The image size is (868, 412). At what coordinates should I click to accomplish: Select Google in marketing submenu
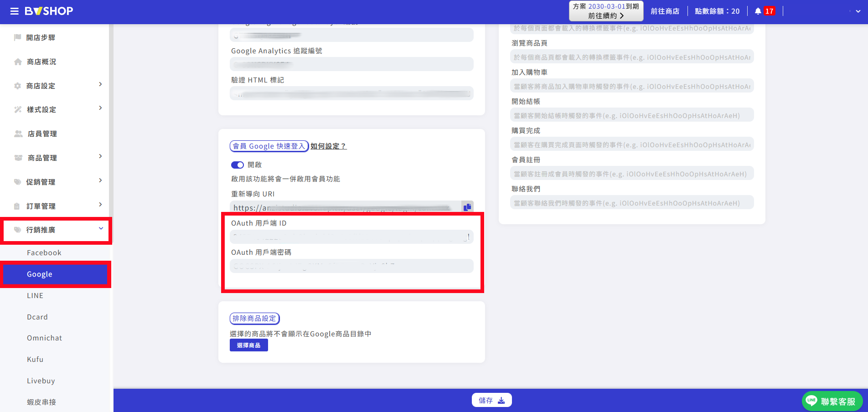56,274
